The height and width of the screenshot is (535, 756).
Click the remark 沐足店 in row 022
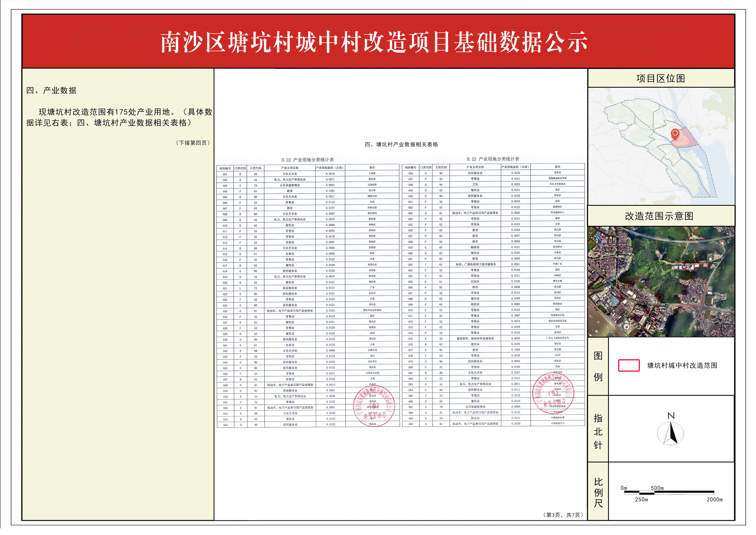click(372, 293)
